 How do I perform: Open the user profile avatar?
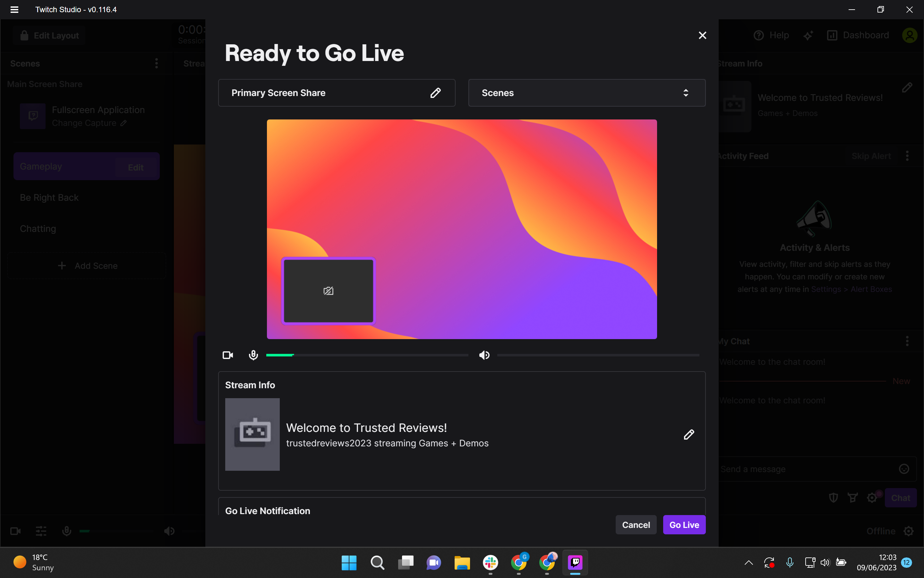tap(910, 35)
